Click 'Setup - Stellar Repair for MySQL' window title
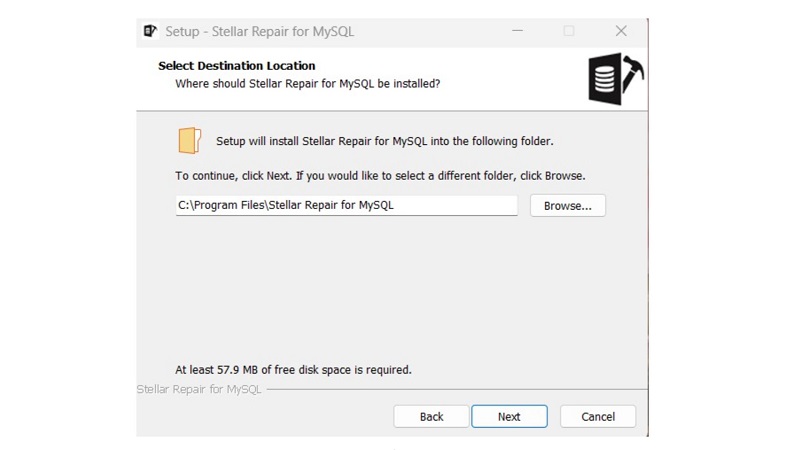Image resolution: width=800 pixels, height=450 pixels. pyautogui.click(x=260, y=31)
